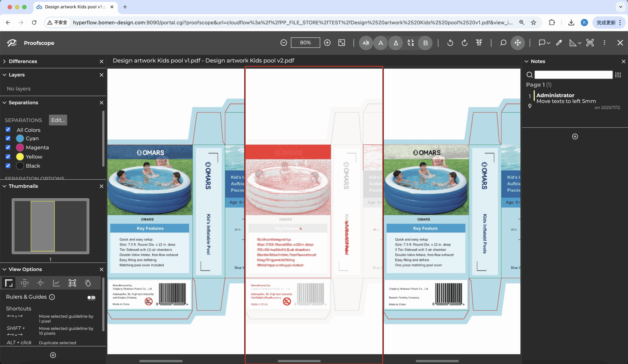
Task: Select the page 1 thumbnail
Action: (x=50, y=226)
